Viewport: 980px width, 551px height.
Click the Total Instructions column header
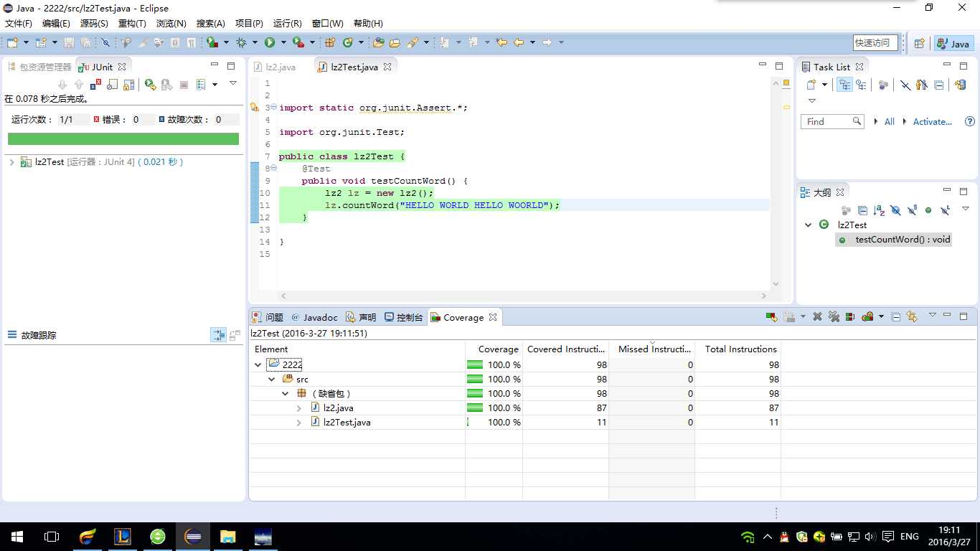pyautogui.click(x=738, y=349)
